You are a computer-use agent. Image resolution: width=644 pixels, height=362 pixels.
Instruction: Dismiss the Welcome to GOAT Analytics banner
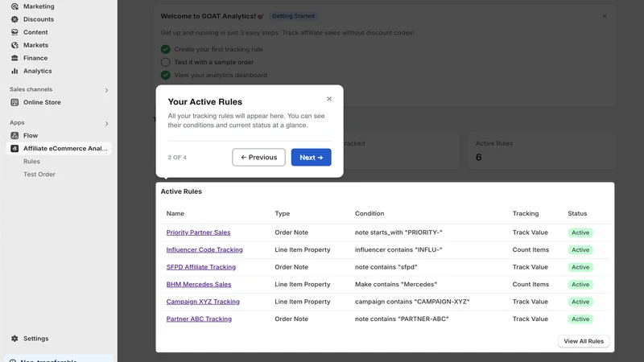tap(605, 16)
